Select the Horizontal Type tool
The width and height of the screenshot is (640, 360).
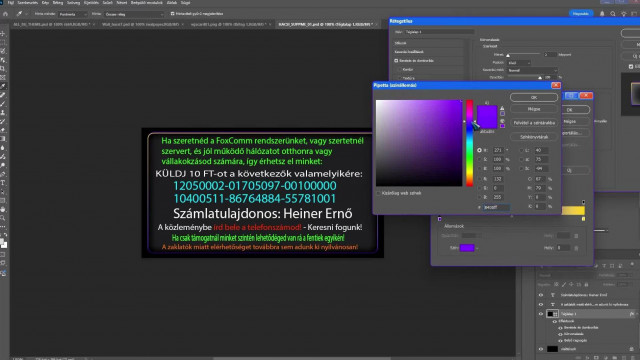3,183
